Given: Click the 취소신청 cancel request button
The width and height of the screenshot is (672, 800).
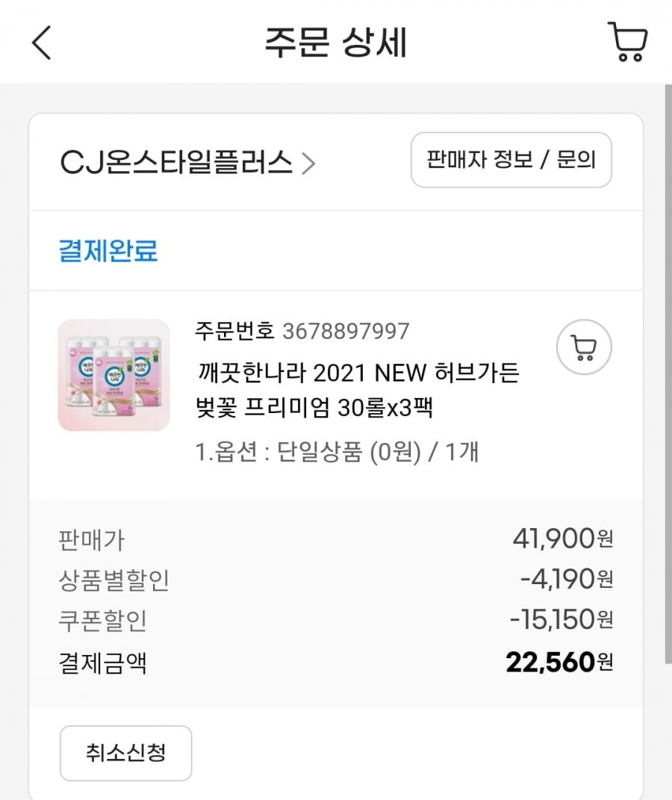Looking at the screenshot, I should pos(126,753).
